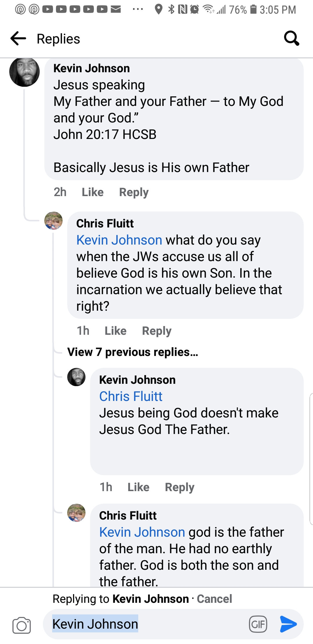The width and height of the screenshot is (313, 644).
Task: Open search with the magnifier icon
Action: tap(291, 39)
